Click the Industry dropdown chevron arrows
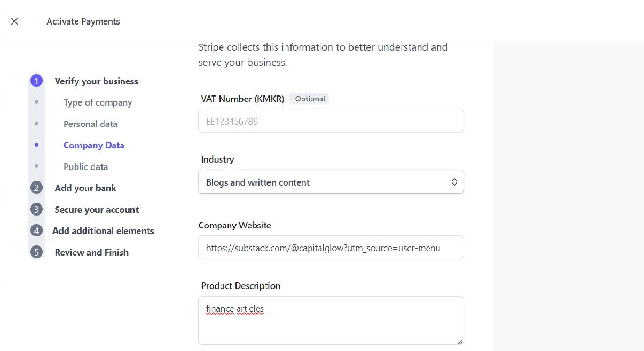644x351 pixels. click(454, 182)
